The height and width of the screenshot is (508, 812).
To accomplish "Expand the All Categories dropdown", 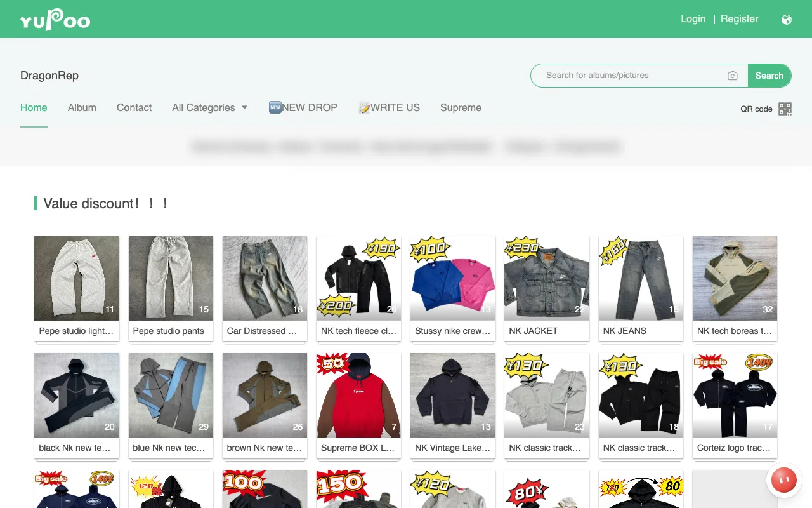I will [209, 108].
